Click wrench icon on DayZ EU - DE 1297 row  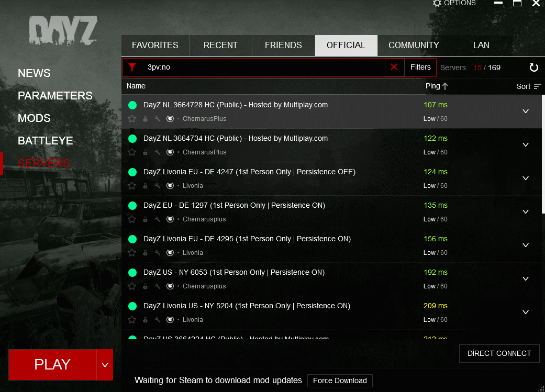click(158, 219)
